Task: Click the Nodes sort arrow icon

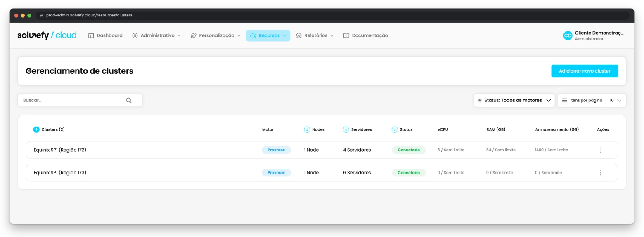Action: [x=307, y=129]
